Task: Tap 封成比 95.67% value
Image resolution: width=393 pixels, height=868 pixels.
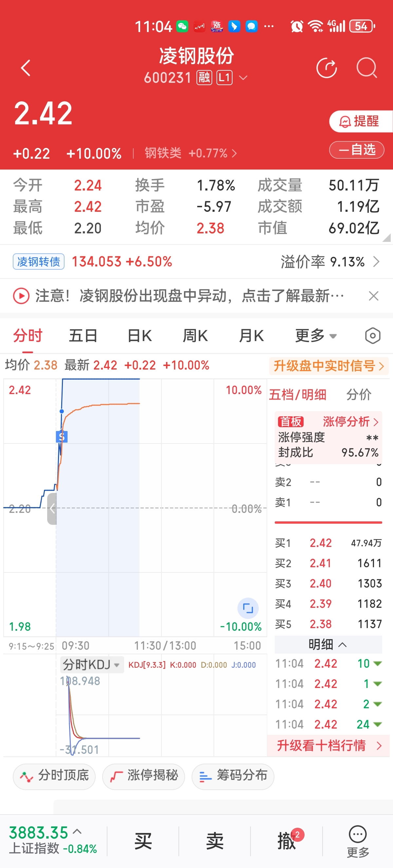Action: (360, 452)
